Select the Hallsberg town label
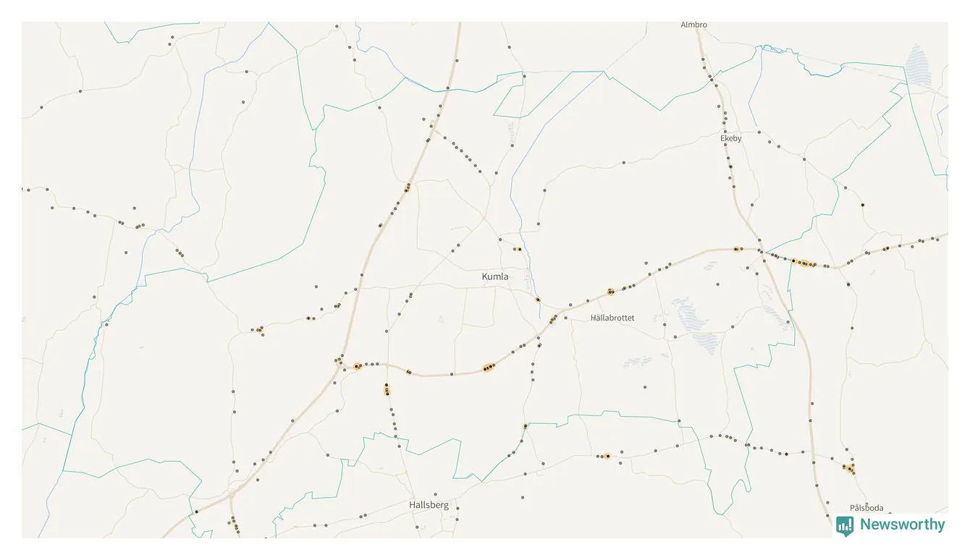 coord(429,505)
